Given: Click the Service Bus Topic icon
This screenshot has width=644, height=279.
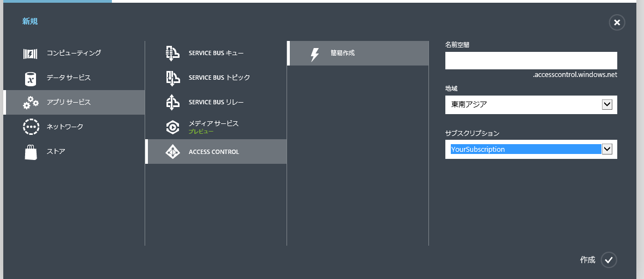Looking at the screenshot, I should [172, 78].
